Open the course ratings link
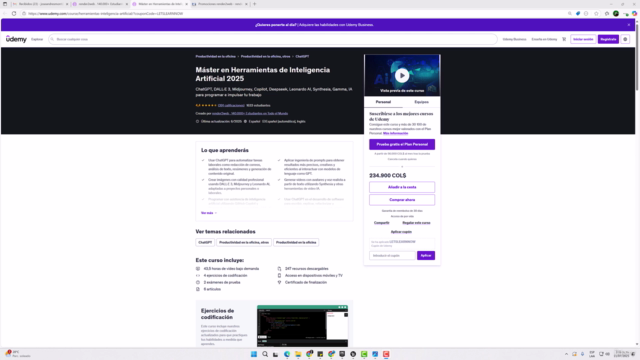Viewport: 640px width, 360px height. (231, 105)
